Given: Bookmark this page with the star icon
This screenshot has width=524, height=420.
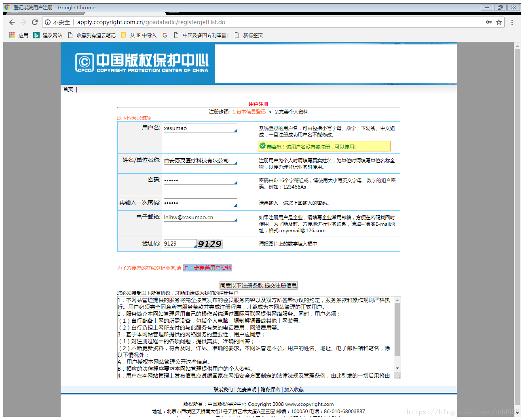Looking at the screenshot, I should point(499,22).
